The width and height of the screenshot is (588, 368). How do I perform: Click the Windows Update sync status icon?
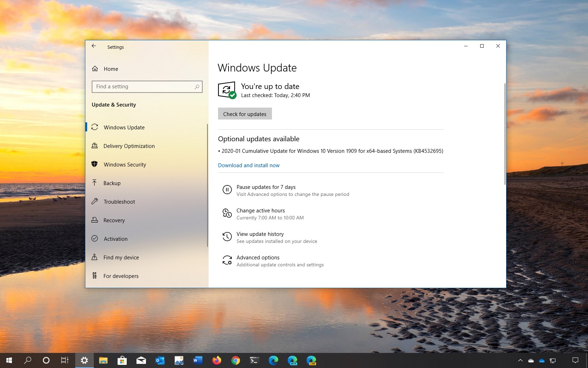[227, 90]
